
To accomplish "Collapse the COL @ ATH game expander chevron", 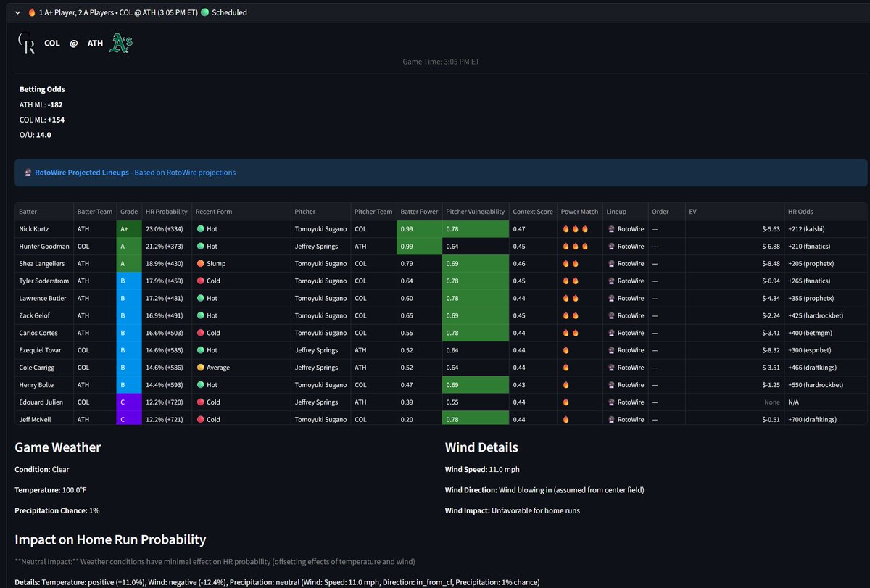I will click(x=17, y=12).
